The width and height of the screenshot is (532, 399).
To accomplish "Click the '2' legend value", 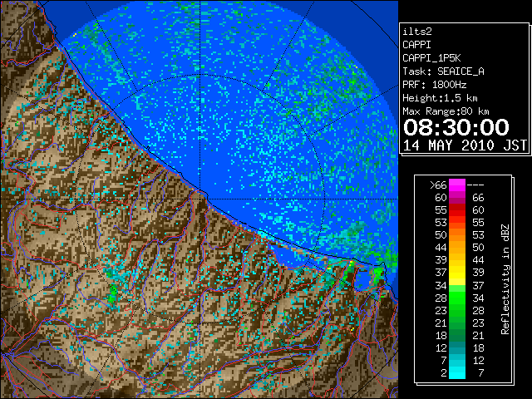I will pyautogui.click(x=443, y=373).
